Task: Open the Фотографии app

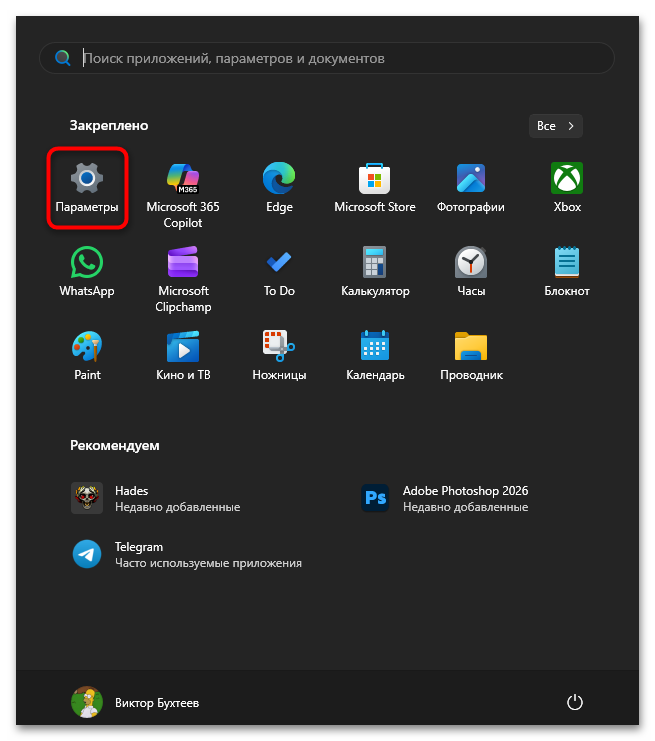Action: 471,188
